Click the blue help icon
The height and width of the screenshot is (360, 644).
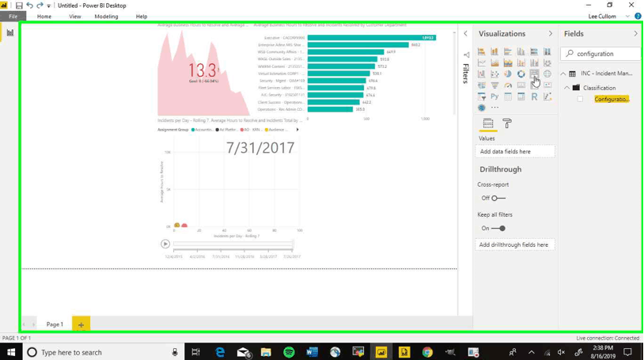[638, 17]
